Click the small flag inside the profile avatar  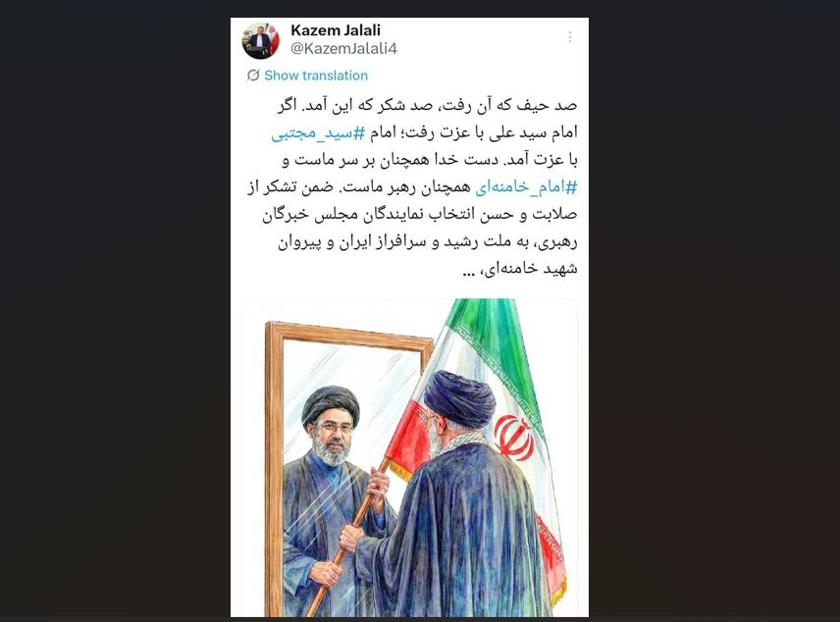(x=272, y=38)
